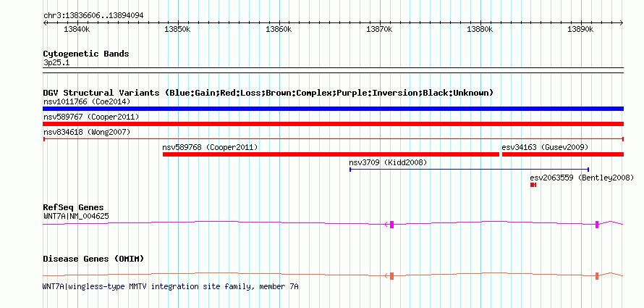Open nsv3709 (Kidd2008) label
Image resolution: width=644 pixels, height=308 pixels.
388,162
